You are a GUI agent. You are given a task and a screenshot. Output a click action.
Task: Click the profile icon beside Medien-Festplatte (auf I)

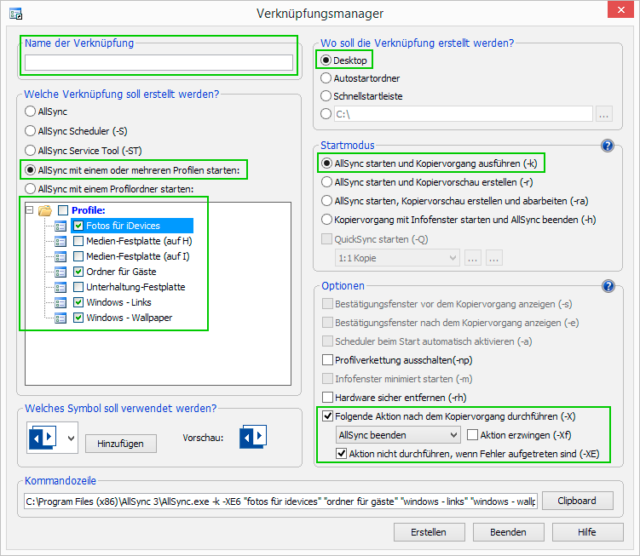click(60, 256)
